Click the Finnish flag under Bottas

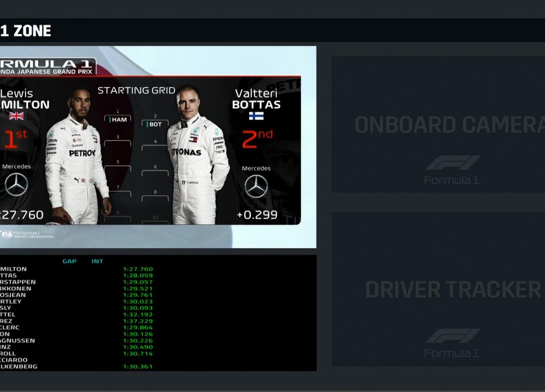256,115
